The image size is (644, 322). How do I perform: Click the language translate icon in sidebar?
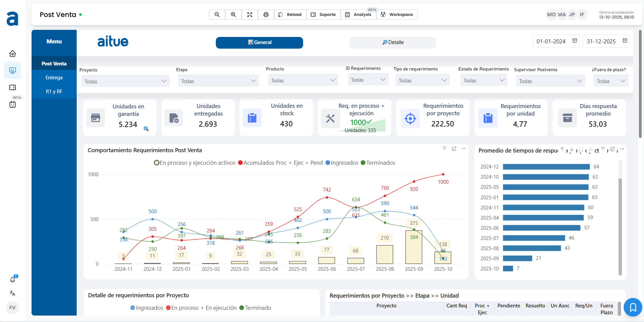(13, 293)
